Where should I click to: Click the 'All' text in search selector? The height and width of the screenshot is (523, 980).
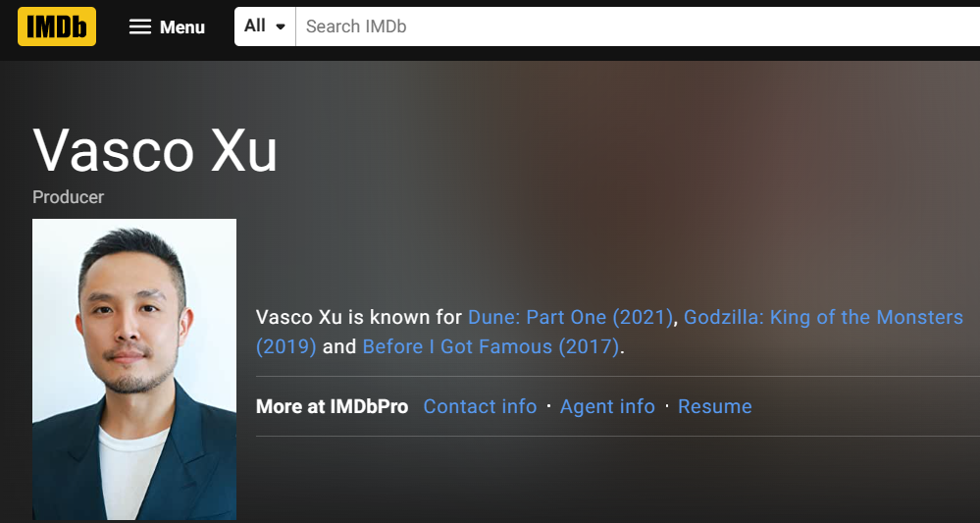point(255,26)
